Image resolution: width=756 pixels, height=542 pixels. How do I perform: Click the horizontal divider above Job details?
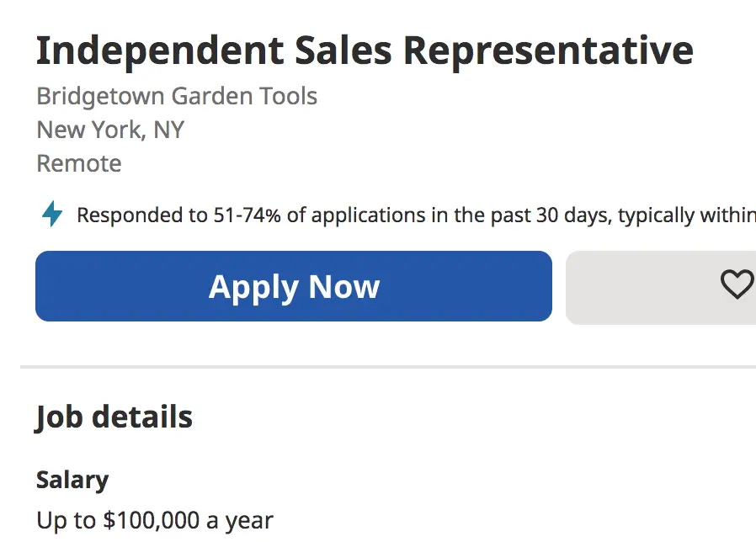click(x=388, y=367)
